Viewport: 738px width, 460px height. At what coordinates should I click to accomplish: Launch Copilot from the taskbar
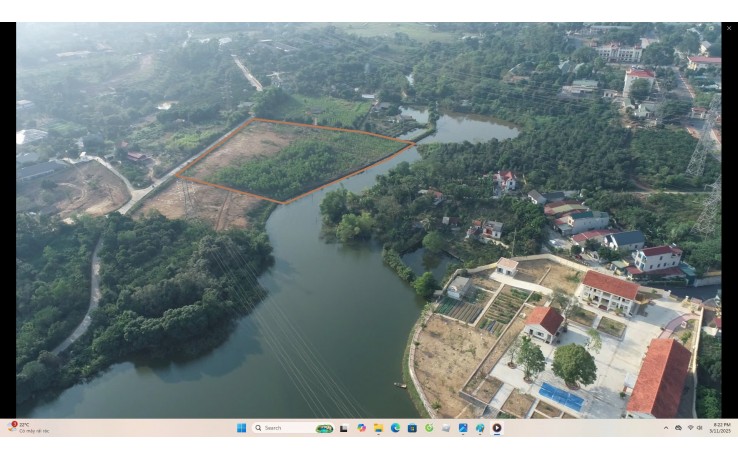[x=361, y=428]
